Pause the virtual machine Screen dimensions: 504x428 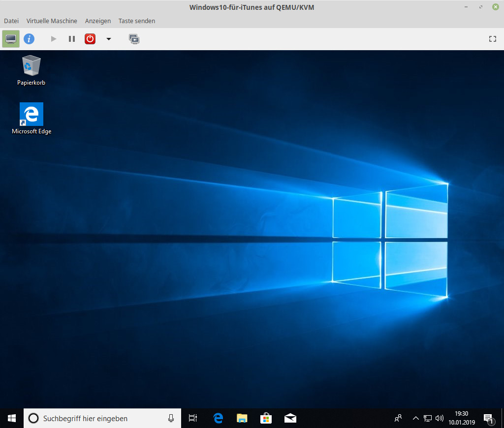(x=72, y=39)
